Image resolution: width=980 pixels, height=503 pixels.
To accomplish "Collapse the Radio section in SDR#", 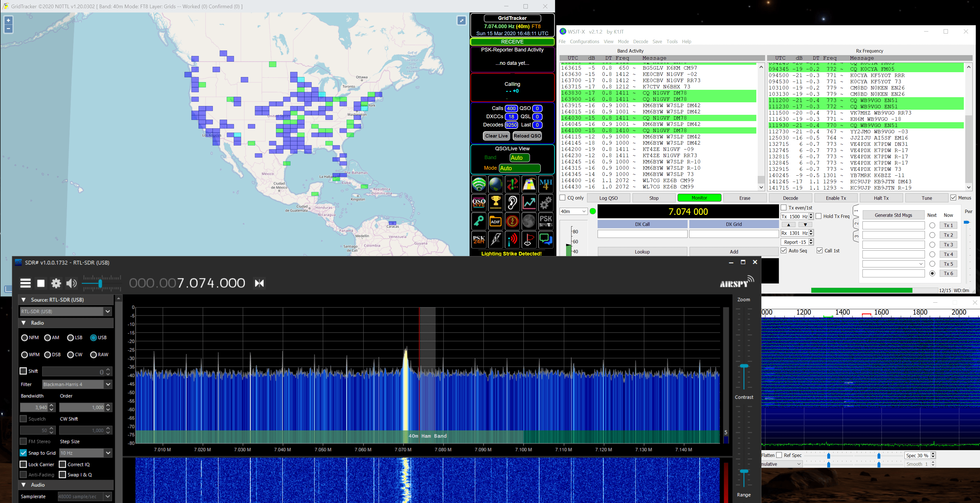I will click(24, 323).
